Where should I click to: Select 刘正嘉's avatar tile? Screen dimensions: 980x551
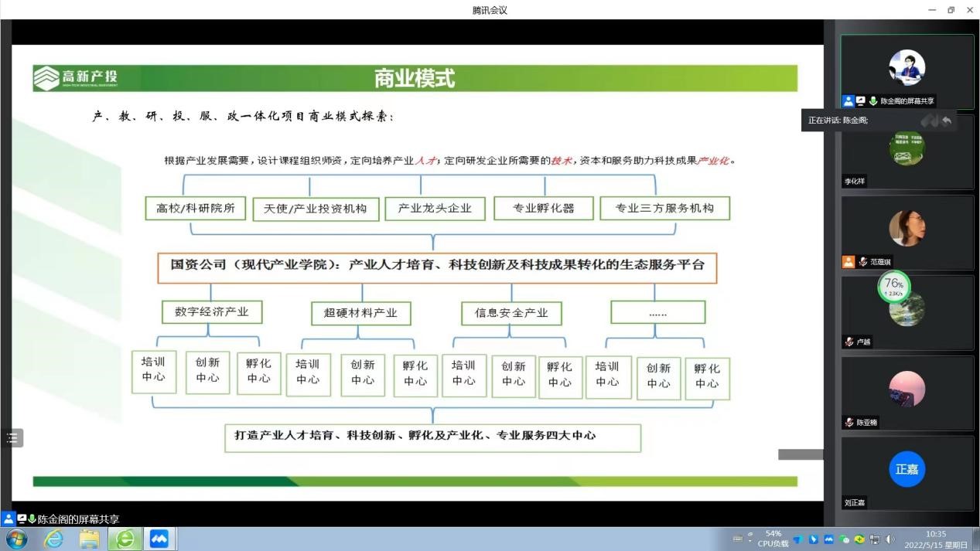(x=907, y=470)
